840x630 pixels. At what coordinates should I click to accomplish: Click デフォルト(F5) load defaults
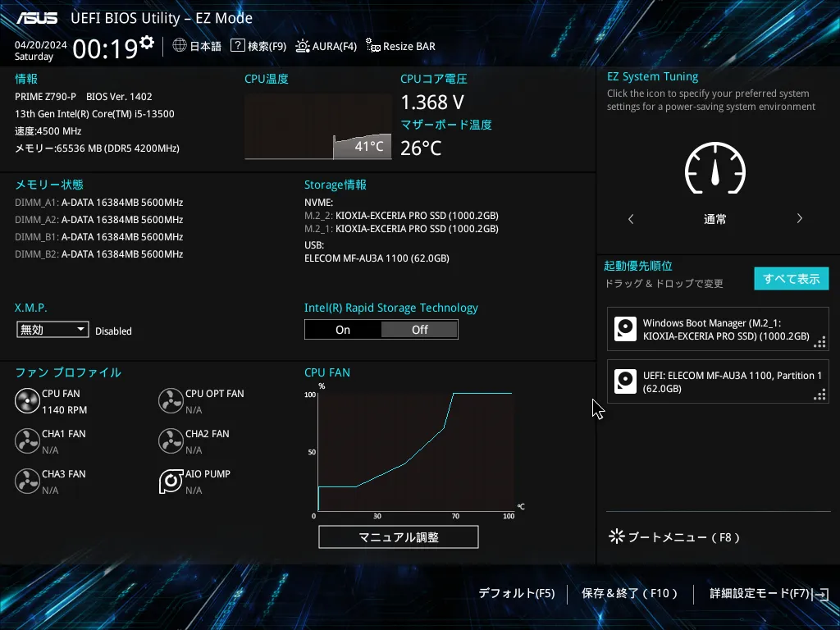pyautogui.click(x=517, y=593)
